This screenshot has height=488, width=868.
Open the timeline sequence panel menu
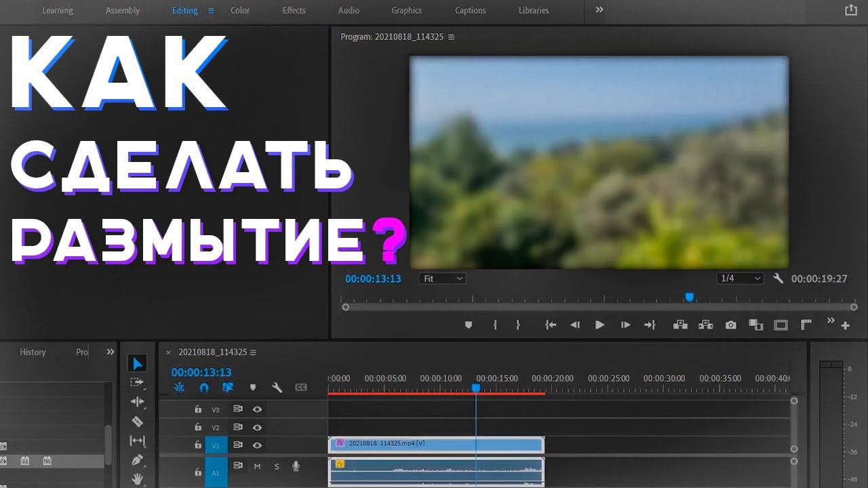(x=254, y=352)
